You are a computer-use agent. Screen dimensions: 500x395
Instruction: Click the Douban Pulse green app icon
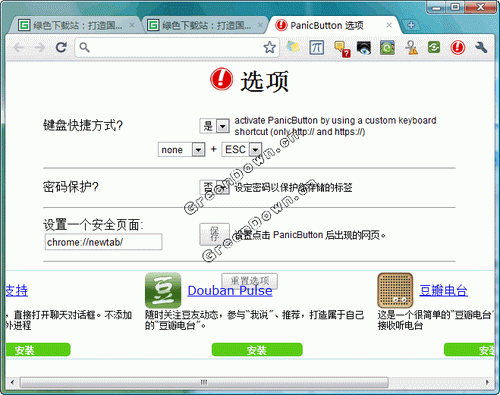pyautogui.click(x=163, y=290)
